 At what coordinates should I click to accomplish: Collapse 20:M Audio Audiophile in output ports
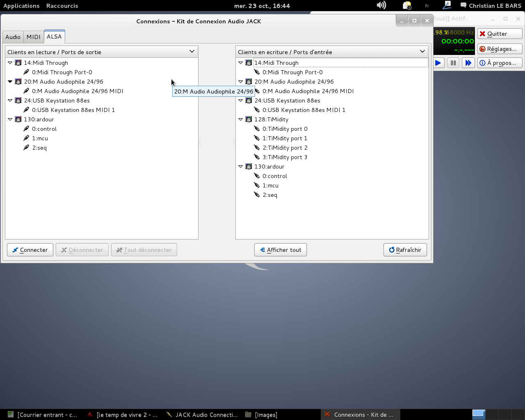click(10, 82)
